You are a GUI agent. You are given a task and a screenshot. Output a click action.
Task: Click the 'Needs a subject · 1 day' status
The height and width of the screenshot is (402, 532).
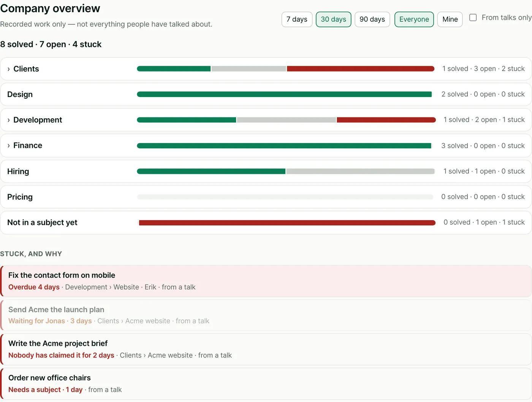46,390
